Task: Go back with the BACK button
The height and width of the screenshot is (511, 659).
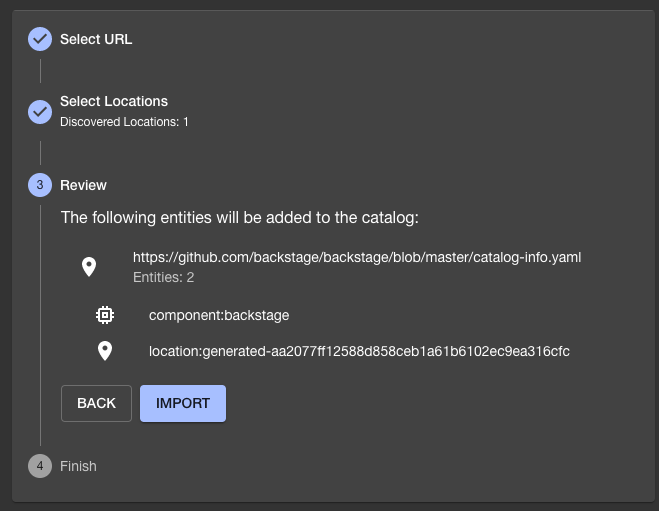Action: [96, 403]
